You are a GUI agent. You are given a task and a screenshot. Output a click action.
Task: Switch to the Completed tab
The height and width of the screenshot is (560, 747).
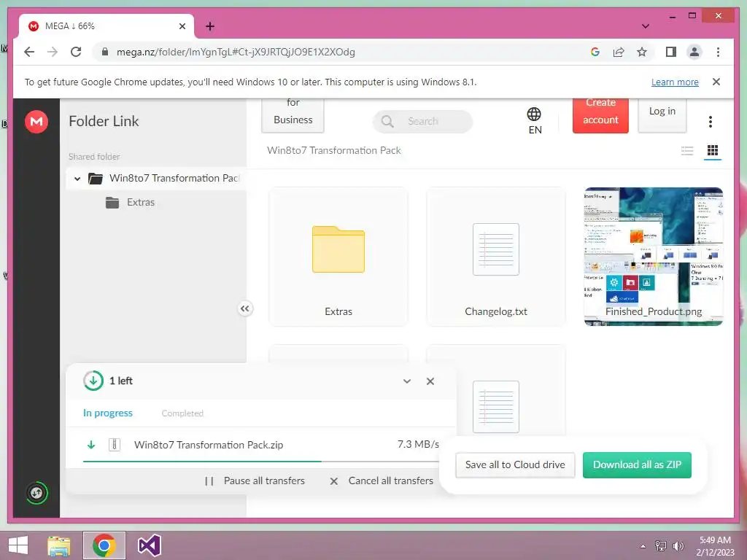coord(182,413)
